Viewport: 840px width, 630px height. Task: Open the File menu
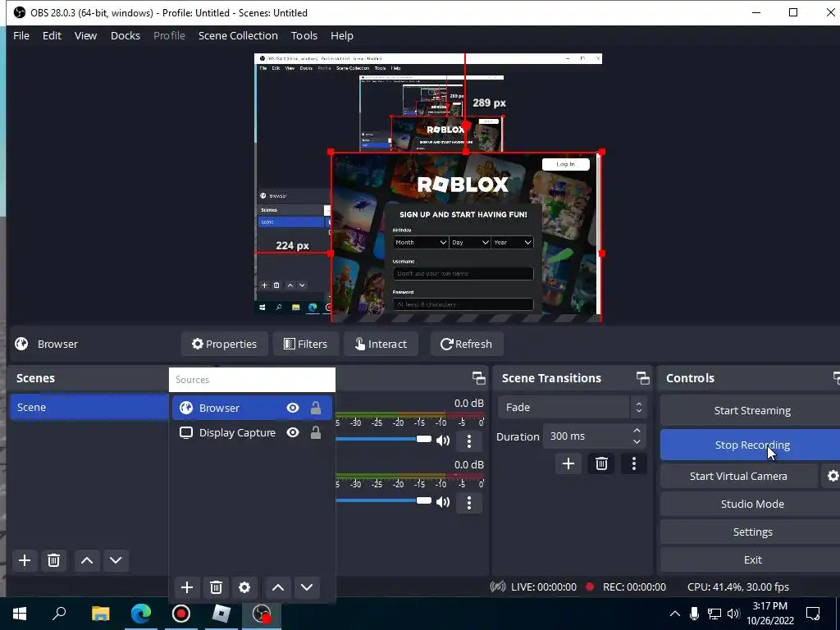tap(21, 35)
